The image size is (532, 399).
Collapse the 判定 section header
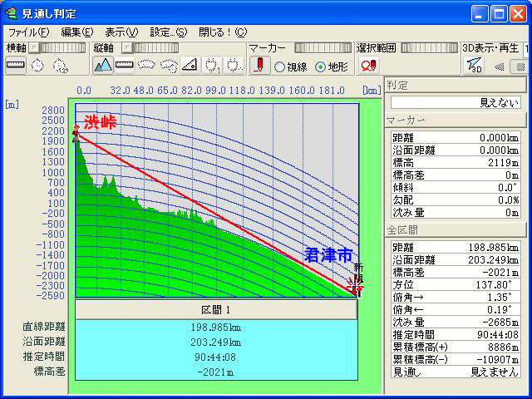(x=456, y=85)
